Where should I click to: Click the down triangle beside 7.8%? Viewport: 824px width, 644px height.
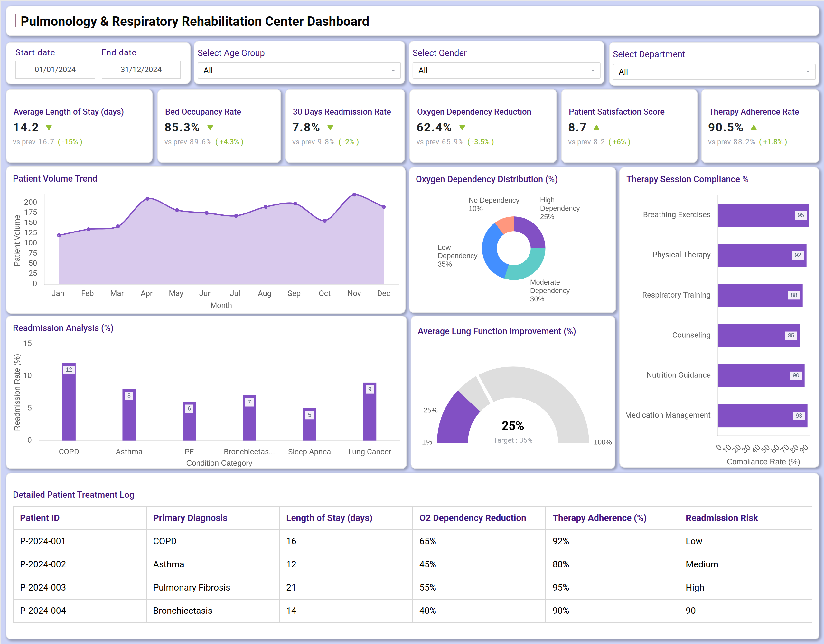coord(330,128)
